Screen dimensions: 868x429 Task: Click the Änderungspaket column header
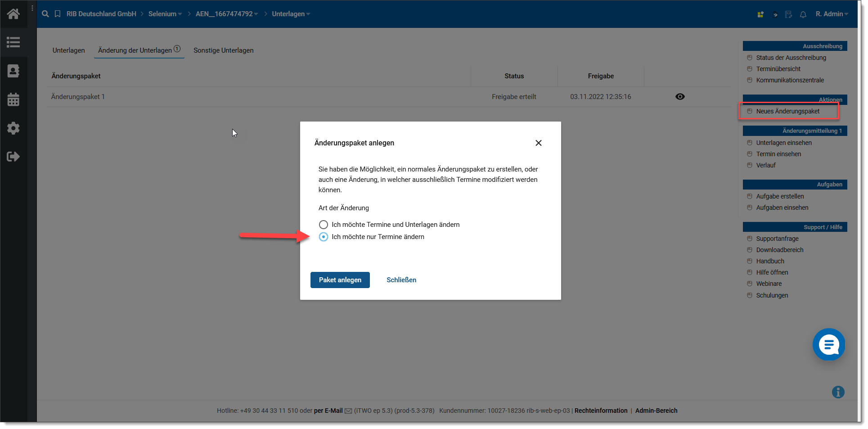tap(76, 76)
